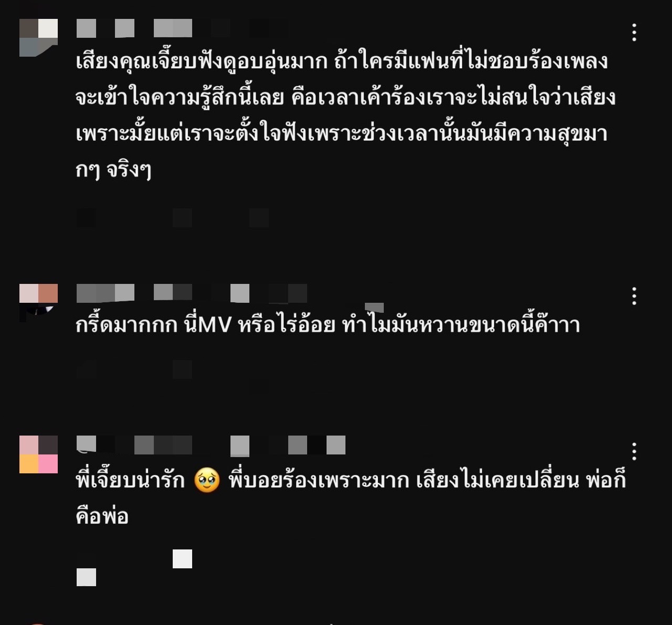Click blurred username above พี่เจี๊ยบน่ารัก comment
This screenshot has width=672, height=625.
[211, 445]
